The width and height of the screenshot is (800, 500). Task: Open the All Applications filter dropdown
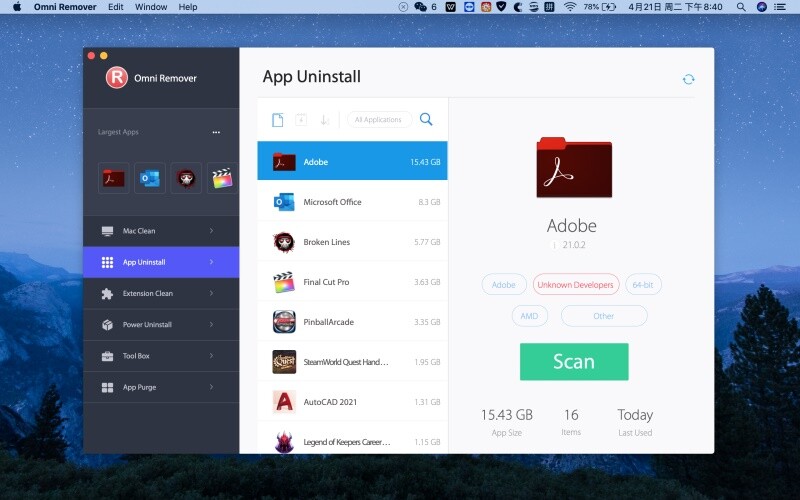coord(379,120)
